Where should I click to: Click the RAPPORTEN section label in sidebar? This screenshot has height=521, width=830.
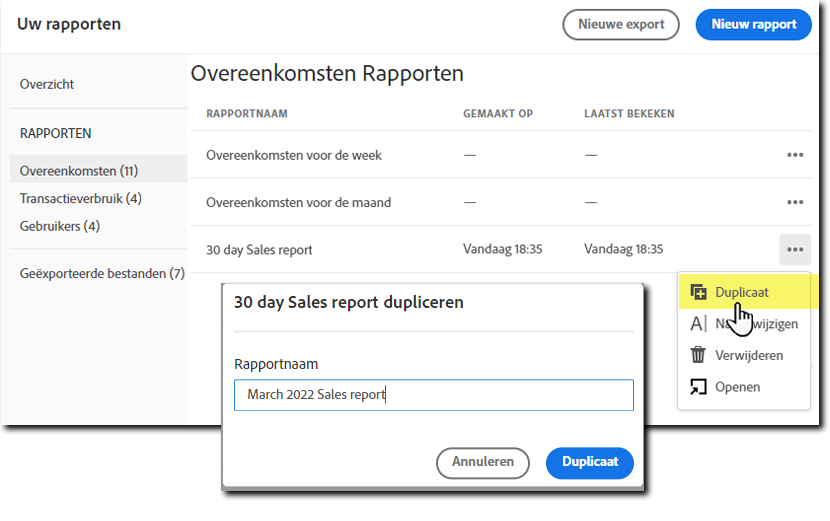tap(56, 133)
